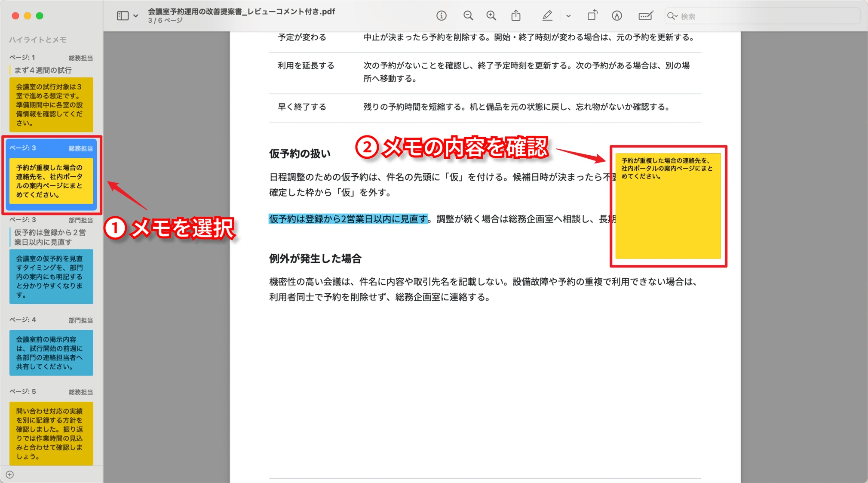Click table row label 早く終了する
The width and height of the screenshot is (868, 483).
(302, 107)
